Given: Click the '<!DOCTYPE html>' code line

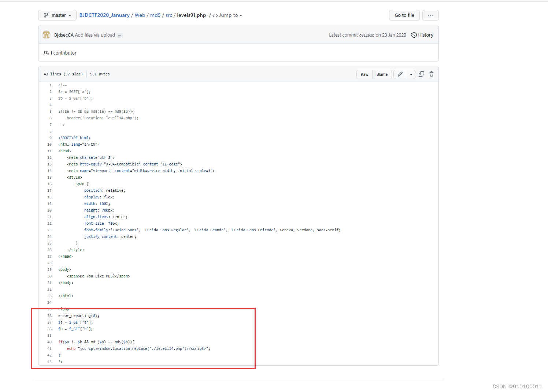Looking at the screenshot, I should (74, 138).
